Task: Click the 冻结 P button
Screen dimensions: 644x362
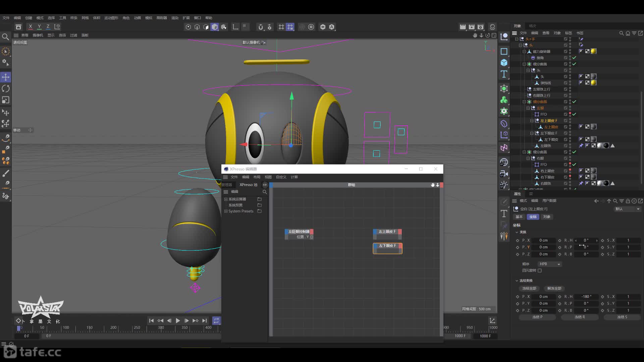Action: coord(537,317)
